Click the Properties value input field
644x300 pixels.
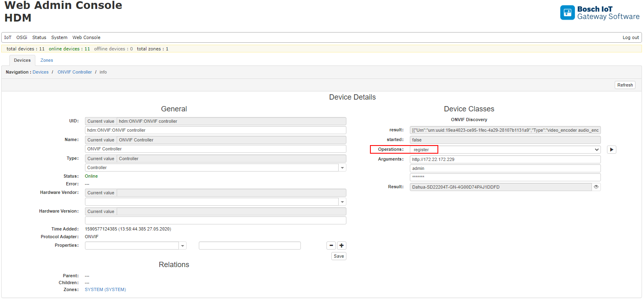point(250,246)
